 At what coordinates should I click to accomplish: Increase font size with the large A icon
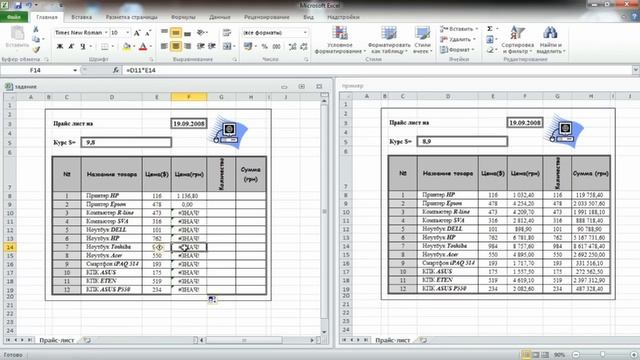(x=137, y=33)
